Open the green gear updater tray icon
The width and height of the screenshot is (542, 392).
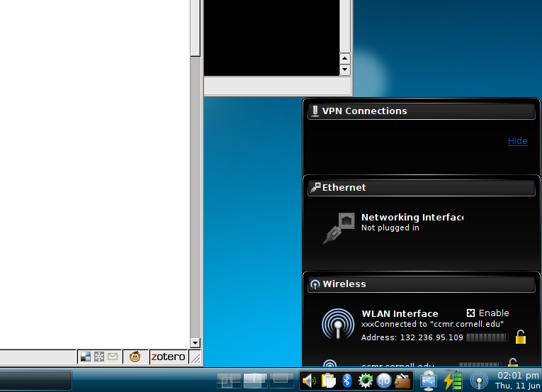point(366,381)
